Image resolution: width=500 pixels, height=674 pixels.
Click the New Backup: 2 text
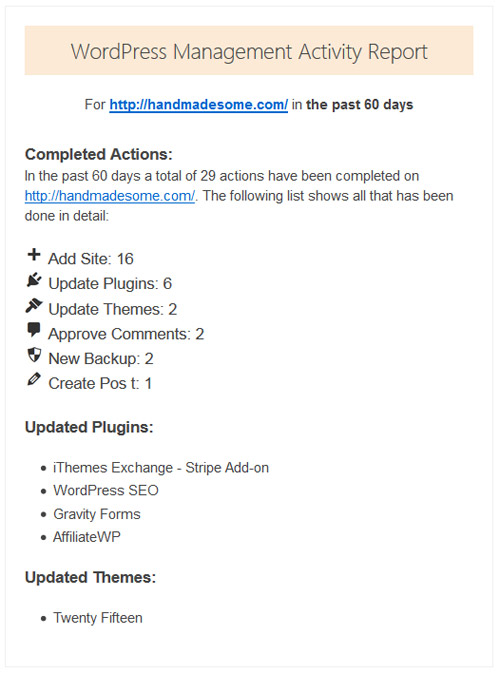click(x=101, y=358)
